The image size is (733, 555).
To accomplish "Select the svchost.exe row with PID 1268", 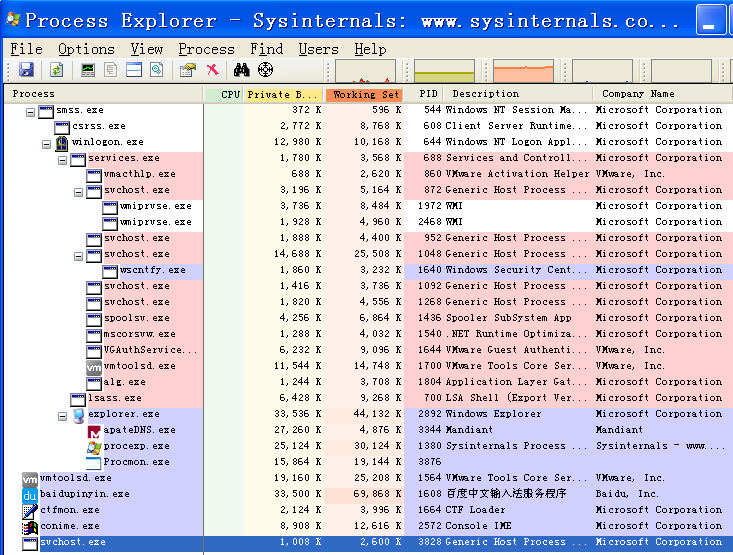I will pos(368,303).
